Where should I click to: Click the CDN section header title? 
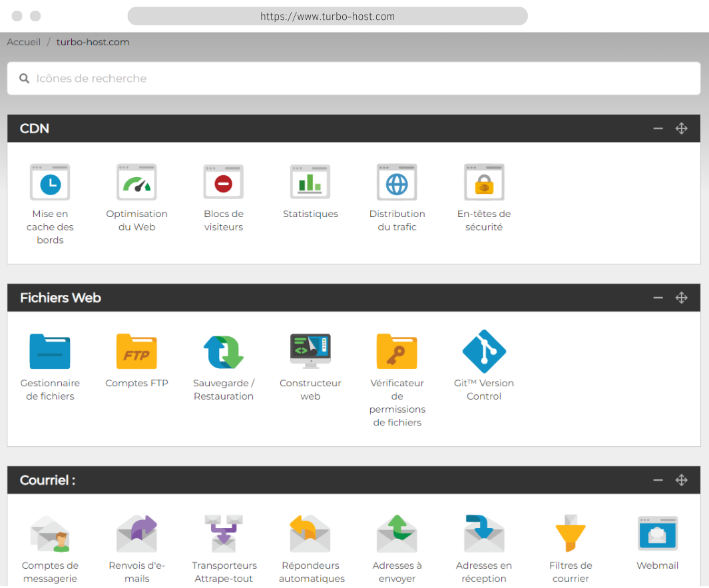[35, 129]
